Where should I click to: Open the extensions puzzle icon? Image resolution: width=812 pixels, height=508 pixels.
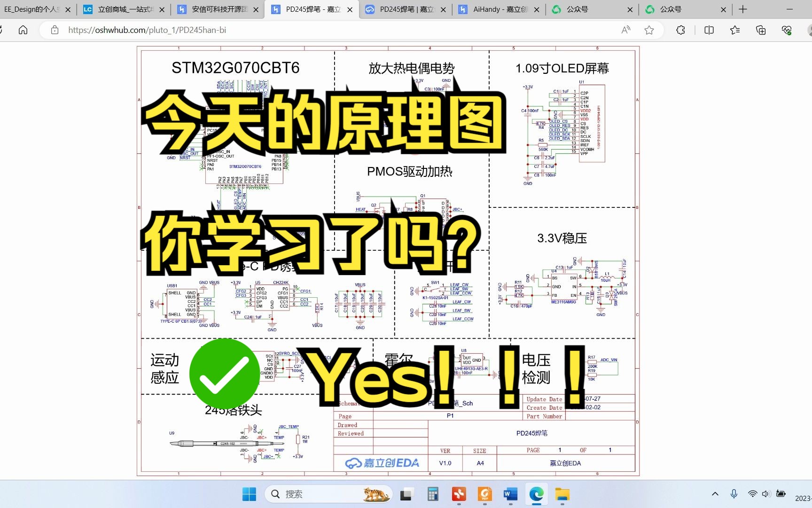coord(680,30)
